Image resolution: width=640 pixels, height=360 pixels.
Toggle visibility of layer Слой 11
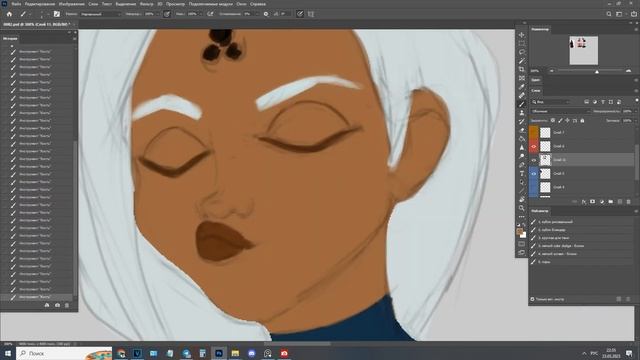pyautogui.click(x=533, y=160)
